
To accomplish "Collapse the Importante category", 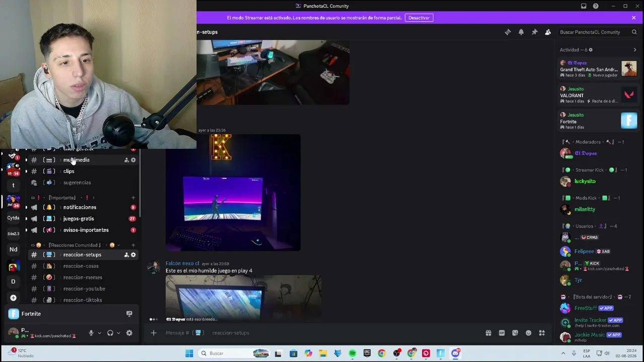I will coord(62,198).
